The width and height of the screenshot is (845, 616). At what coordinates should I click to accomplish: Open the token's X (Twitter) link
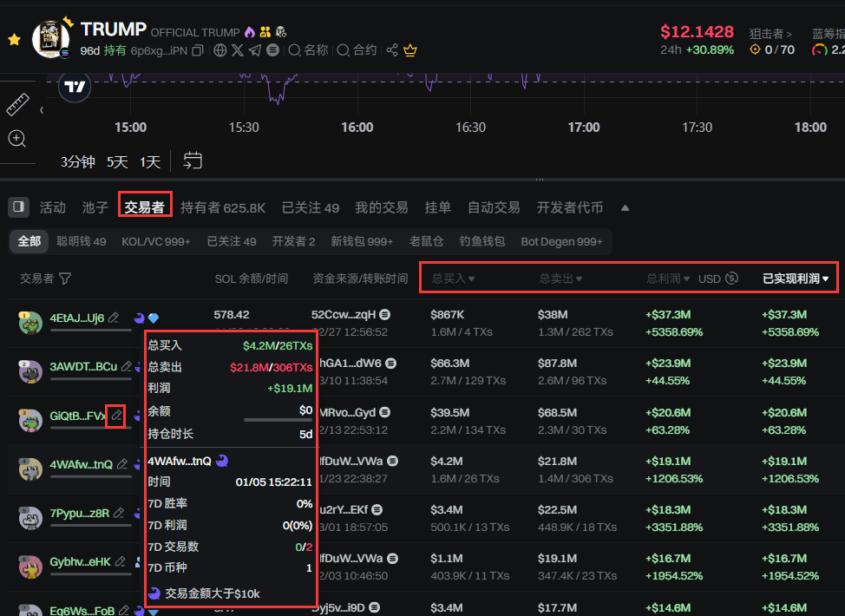pos(237,50)
